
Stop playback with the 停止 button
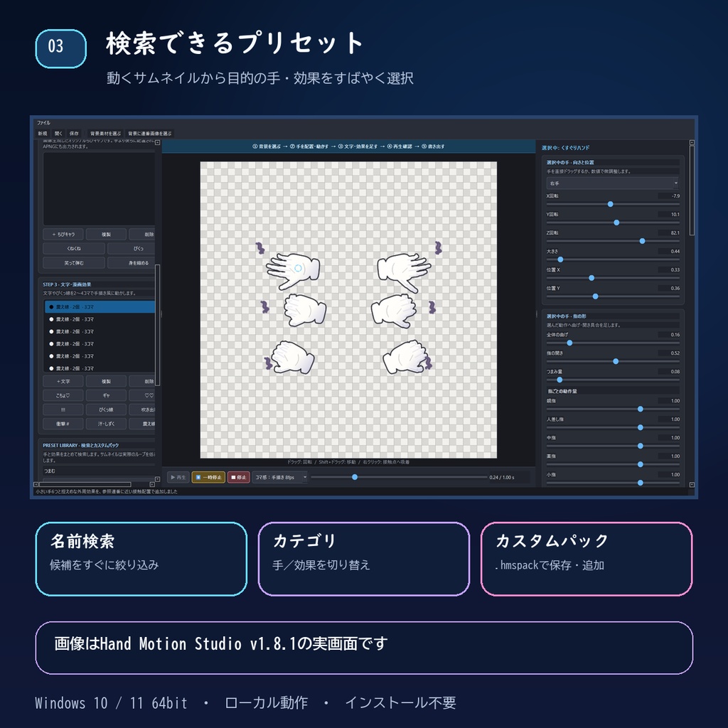pyautogui.click(x=239, y=477)
